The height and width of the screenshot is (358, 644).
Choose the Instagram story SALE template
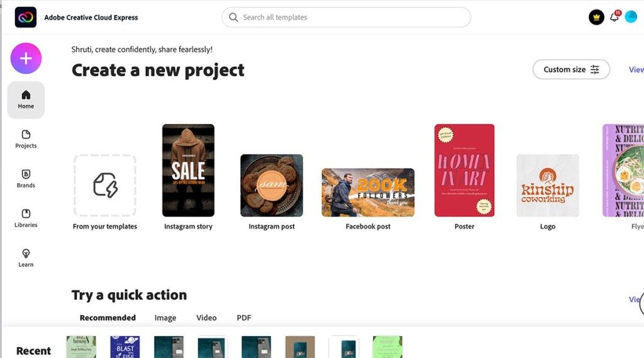pos(188,170)
